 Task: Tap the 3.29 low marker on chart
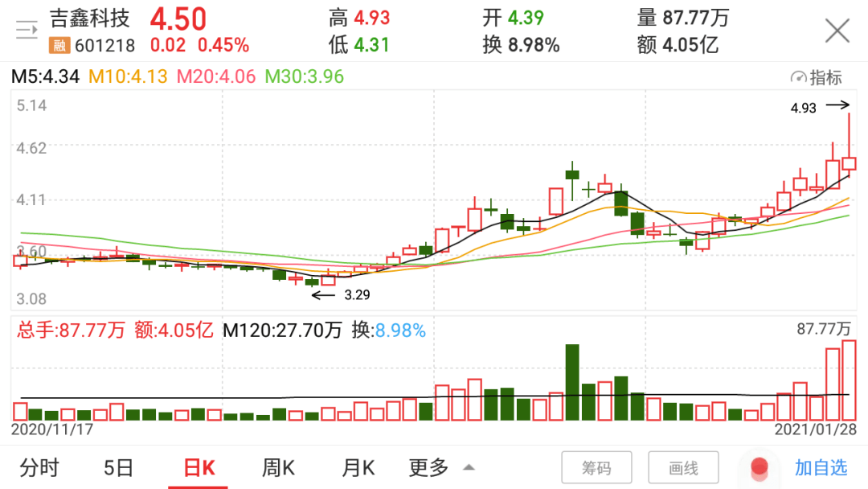(x=357, y=295)
